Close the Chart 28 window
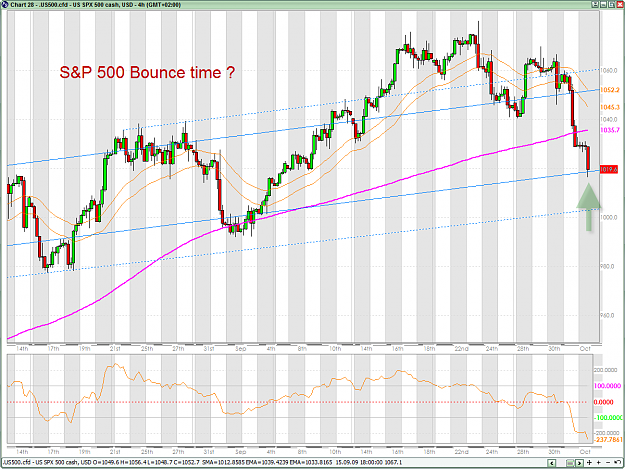 click(619, 4)
